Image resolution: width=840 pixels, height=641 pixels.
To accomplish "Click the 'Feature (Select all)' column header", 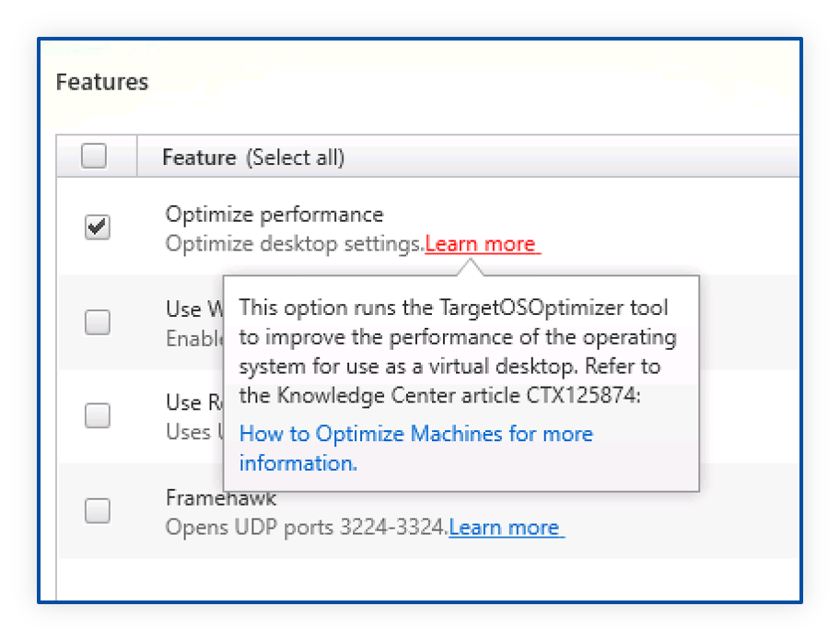I will [x=253, y=157].
